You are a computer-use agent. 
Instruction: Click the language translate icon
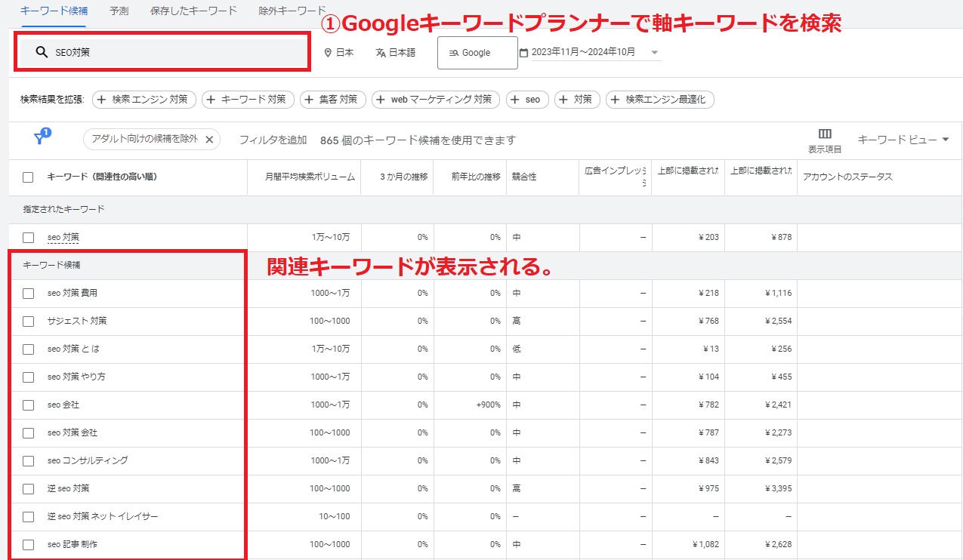pos(381,53)
